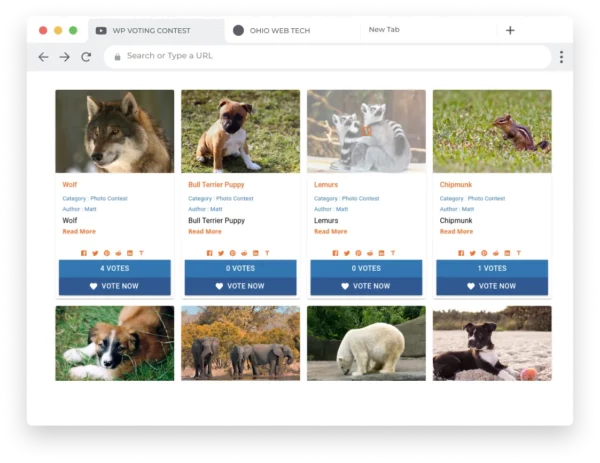Share Chipmunk entry on LinkedIn icon
The image size is (600, 463).
click(x=507, y=253)
